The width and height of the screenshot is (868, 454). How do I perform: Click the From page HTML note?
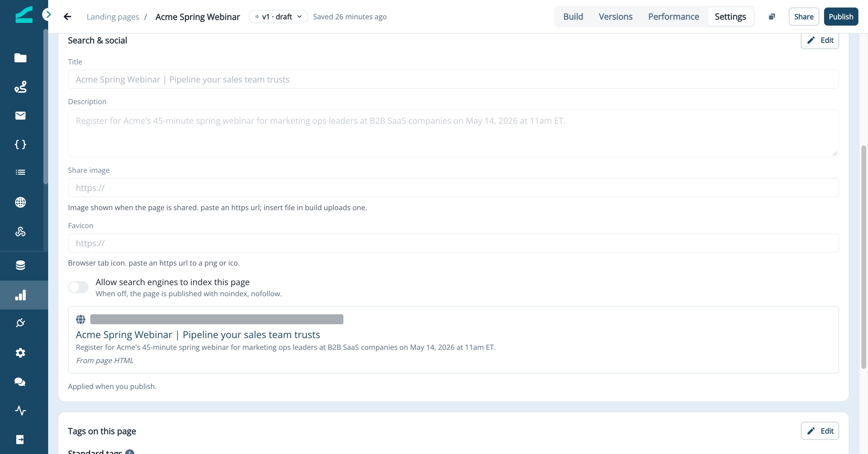pyautogui.click(x=104, y=360)
